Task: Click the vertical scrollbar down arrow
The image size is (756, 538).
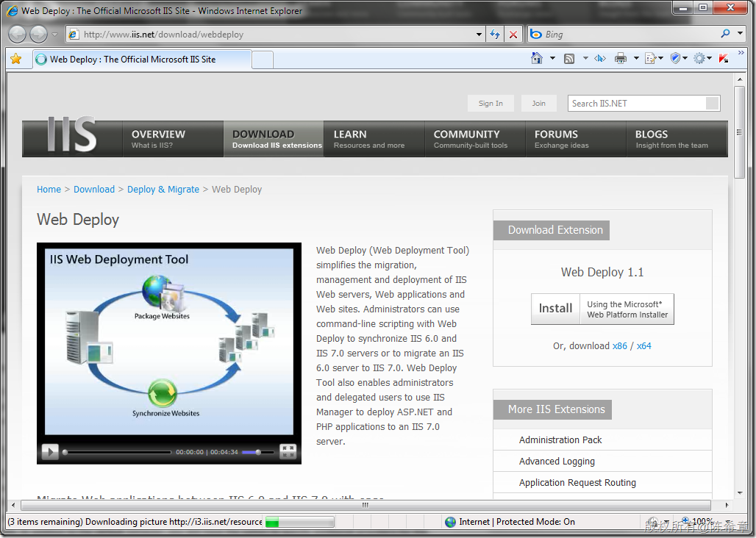Action: coord(740,493)
